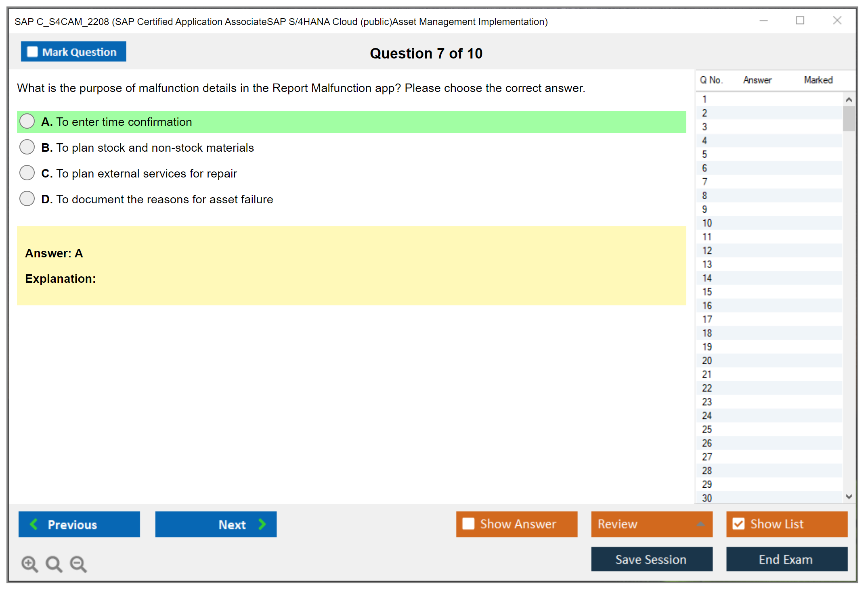Enable the Show Answer checkbox
The image size is (868, 593).
coord(468,524)
